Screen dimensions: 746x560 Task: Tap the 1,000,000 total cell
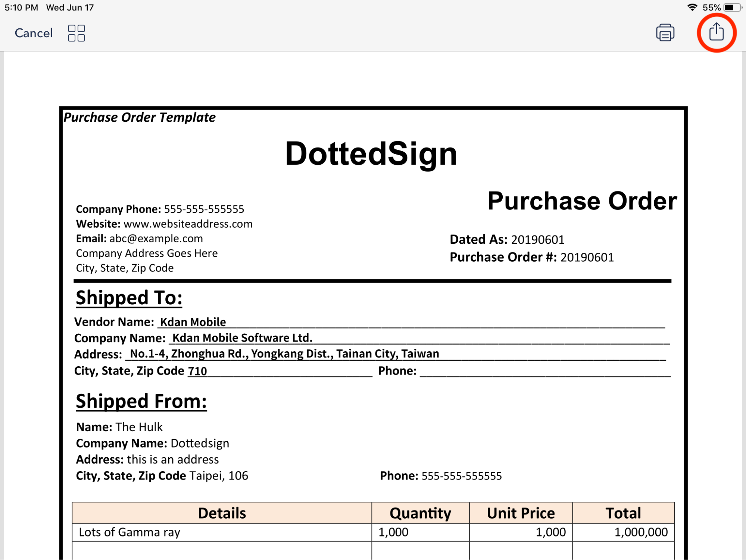[x=623, y=532]
